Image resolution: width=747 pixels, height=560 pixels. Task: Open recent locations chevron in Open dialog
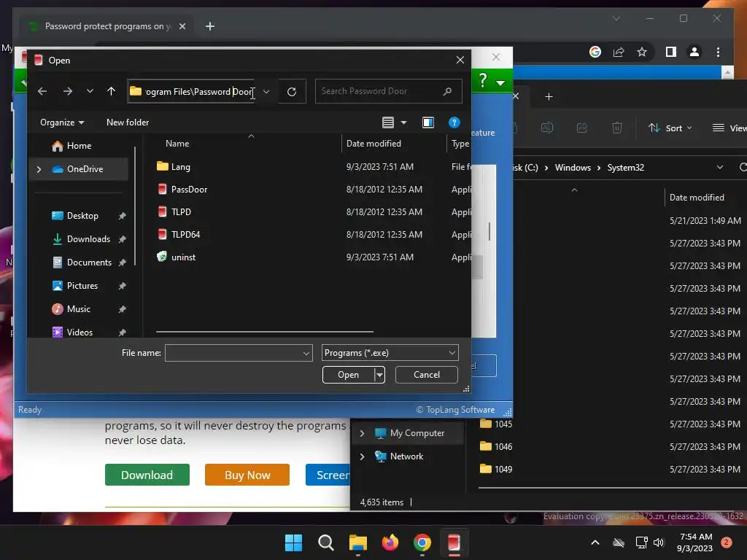90,91
